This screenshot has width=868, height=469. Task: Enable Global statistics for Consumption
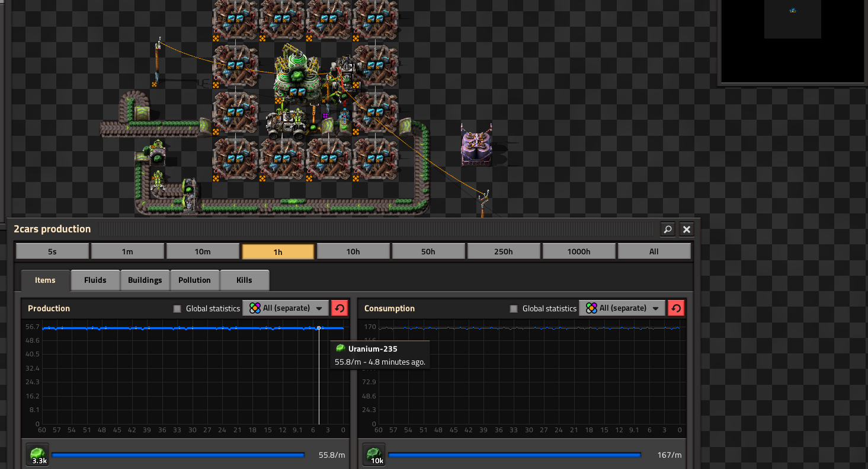pyautogui.click(x=514, y=308)
